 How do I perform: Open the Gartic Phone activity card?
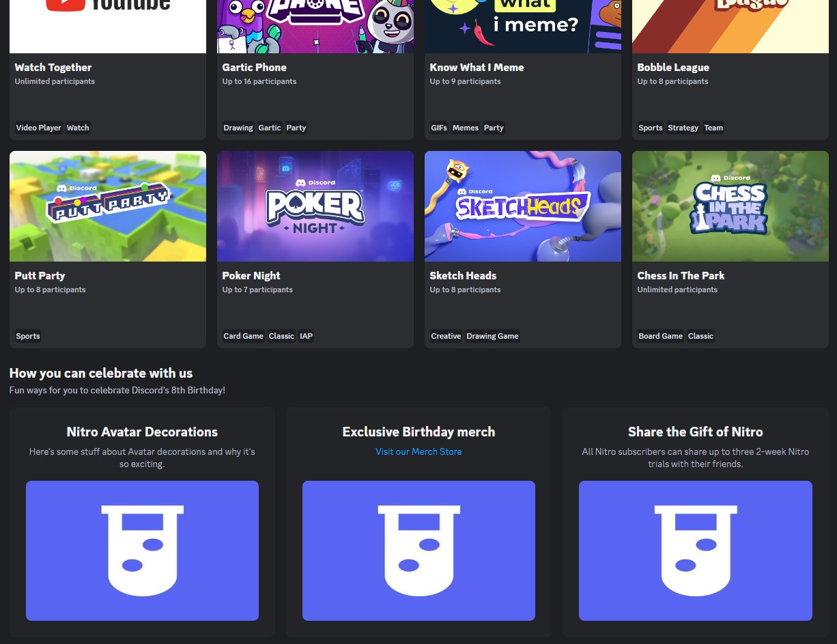(x=315, y=68)
